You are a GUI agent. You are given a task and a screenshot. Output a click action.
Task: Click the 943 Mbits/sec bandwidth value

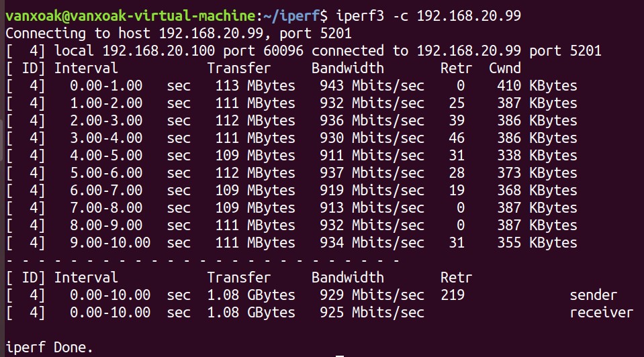(x=367, y=85)
